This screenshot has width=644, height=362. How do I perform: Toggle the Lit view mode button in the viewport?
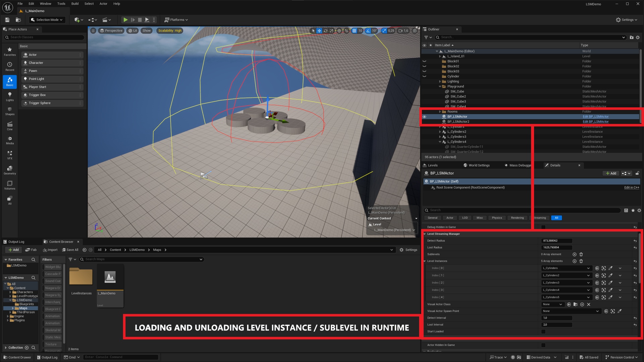pos(133,31)
